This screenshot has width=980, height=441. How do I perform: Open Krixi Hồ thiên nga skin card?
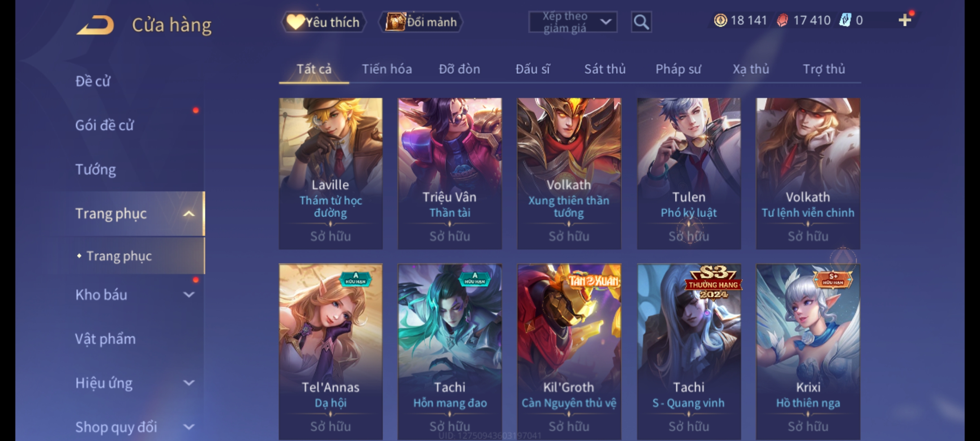808,352
